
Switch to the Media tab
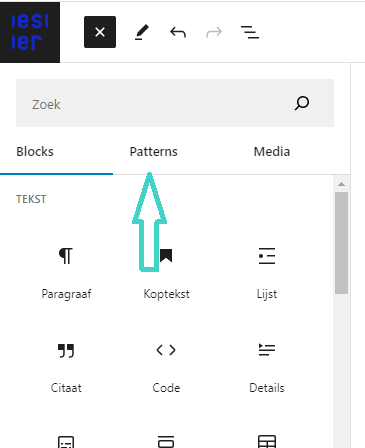272,152
